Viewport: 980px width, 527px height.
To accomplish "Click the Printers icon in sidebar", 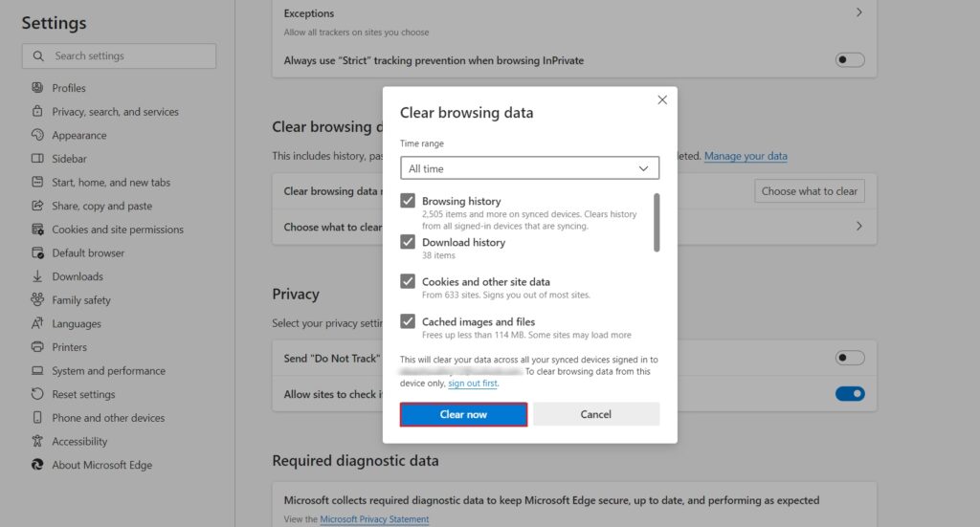I will (37, 347).
